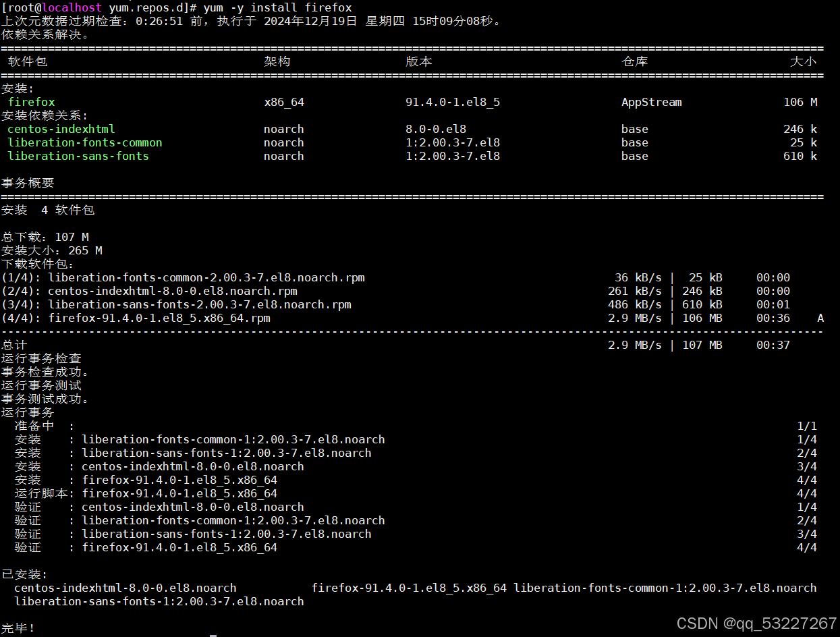The height and width of the screenshot is (637, 840).
Task: Click the centos-indexhtml dependency entry
Action: [x=61, y=129]
